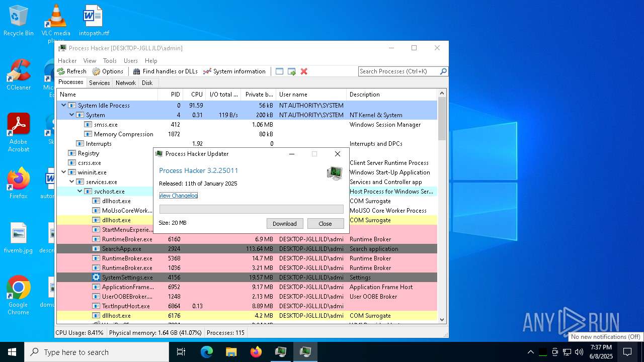The width and height of the screenshot is (644, 362).
Task: Sort by the Name column header
Action: click(x=107, y=95)
